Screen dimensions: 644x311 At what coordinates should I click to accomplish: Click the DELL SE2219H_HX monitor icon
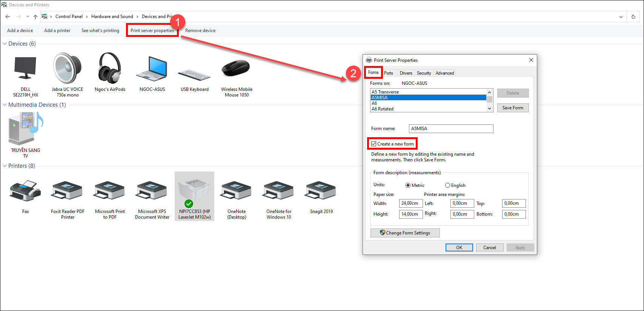[x=25, y=68]
